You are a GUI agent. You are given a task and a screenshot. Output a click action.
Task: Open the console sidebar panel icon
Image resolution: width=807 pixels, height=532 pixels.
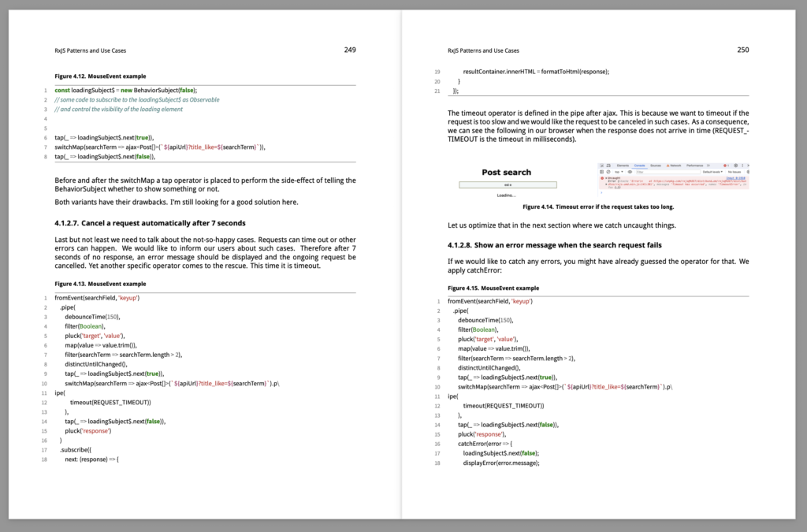click(x=601, y=172)
